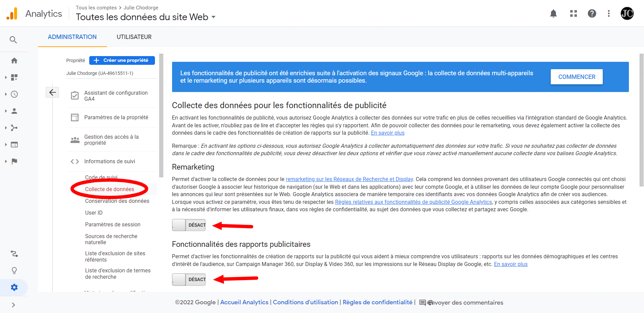644x313 pixels.
Task: Open Gestion des accès à la propriété
Action: click(112, 140)
